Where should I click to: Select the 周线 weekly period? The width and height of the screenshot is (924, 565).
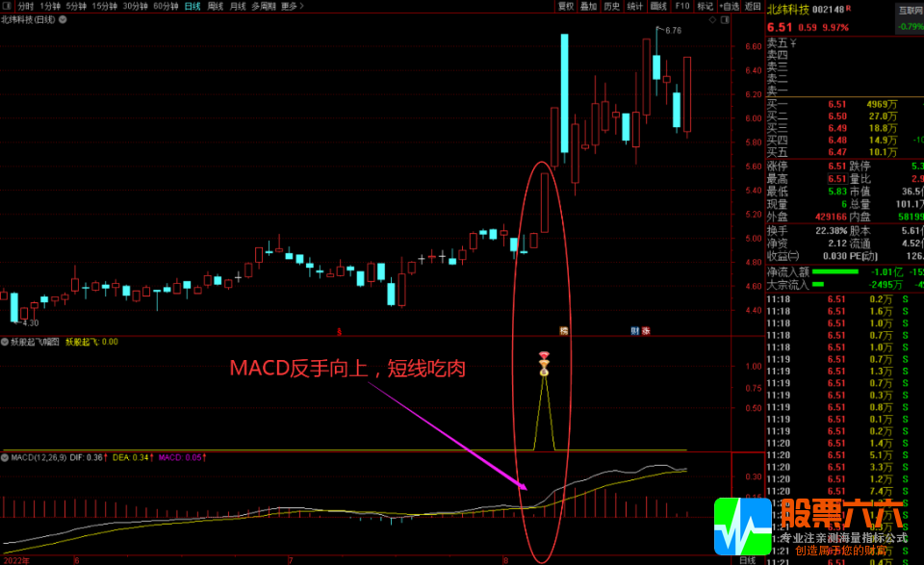click(216, 6)
